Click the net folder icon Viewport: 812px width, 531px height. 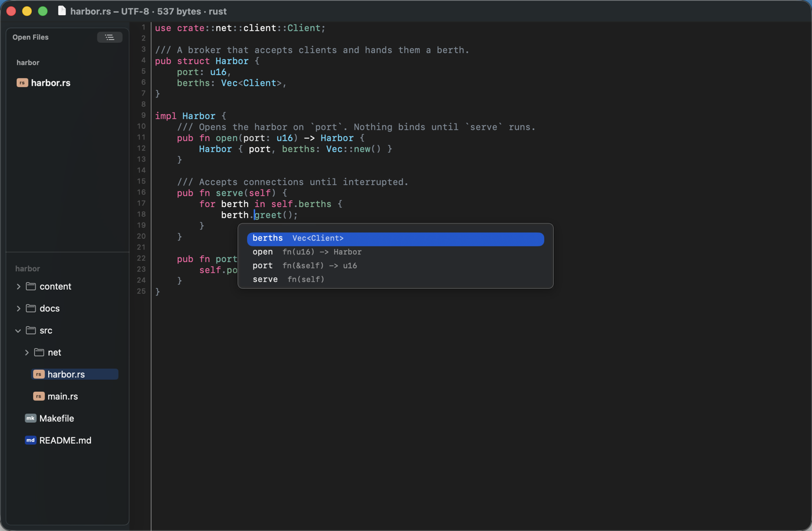click(39, 352)
